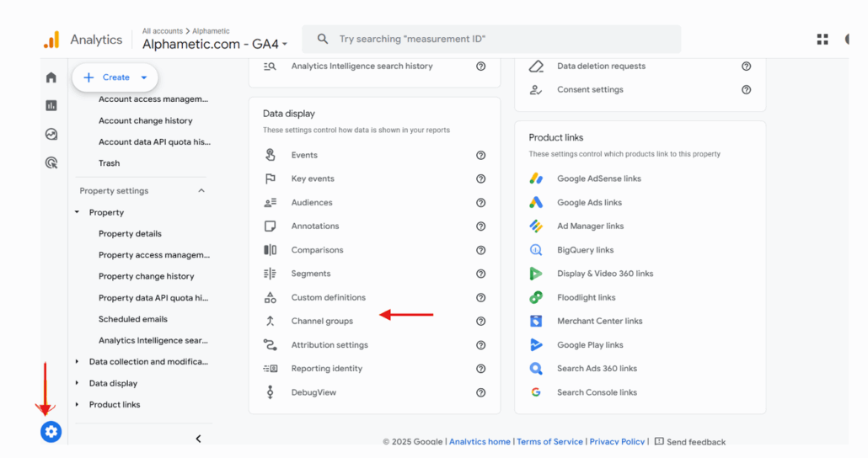Select Channel groups in Data display

click(x=322, y=321)
